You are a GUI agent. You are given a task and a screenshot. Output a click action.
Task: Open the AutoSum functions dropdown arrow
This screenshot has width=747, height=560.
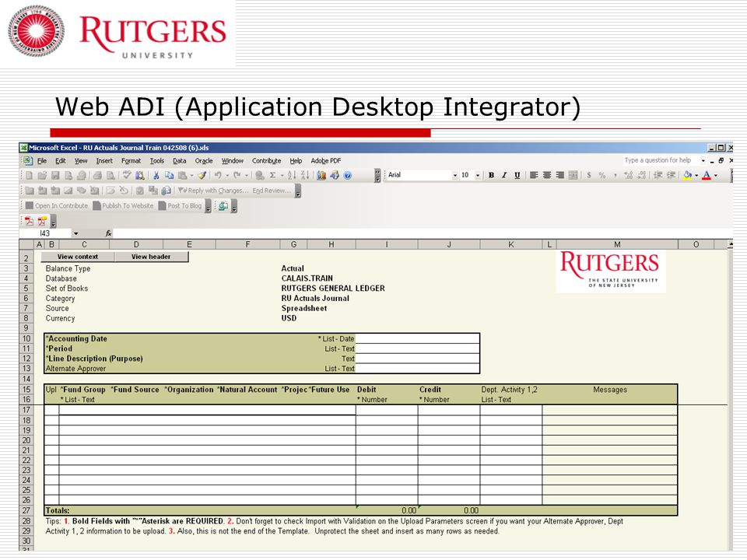(282, 175)
